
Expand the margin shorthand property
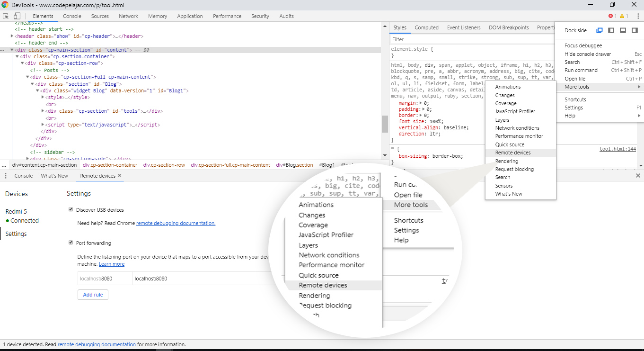pos(421,103)
